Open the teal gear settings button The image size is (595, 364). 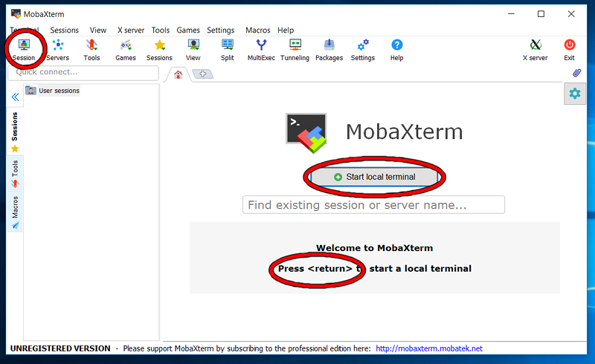tap(575, 94)
